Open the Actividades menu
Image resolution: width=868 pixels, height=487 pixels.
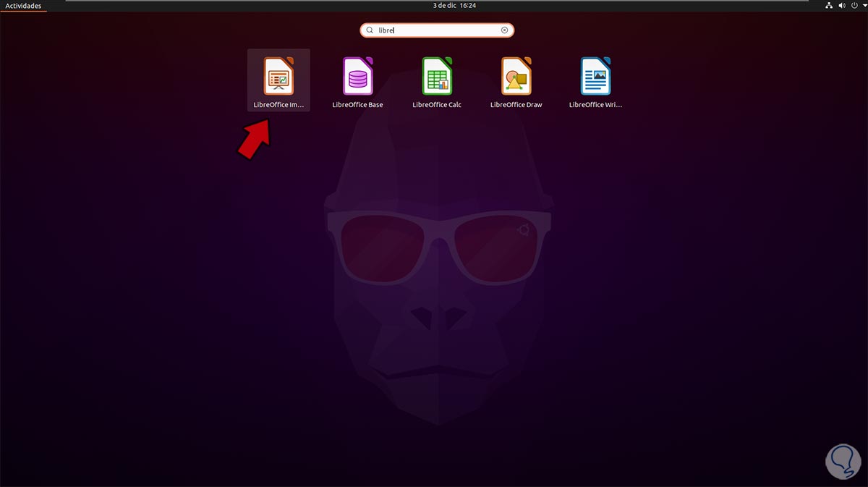(24, 5)
